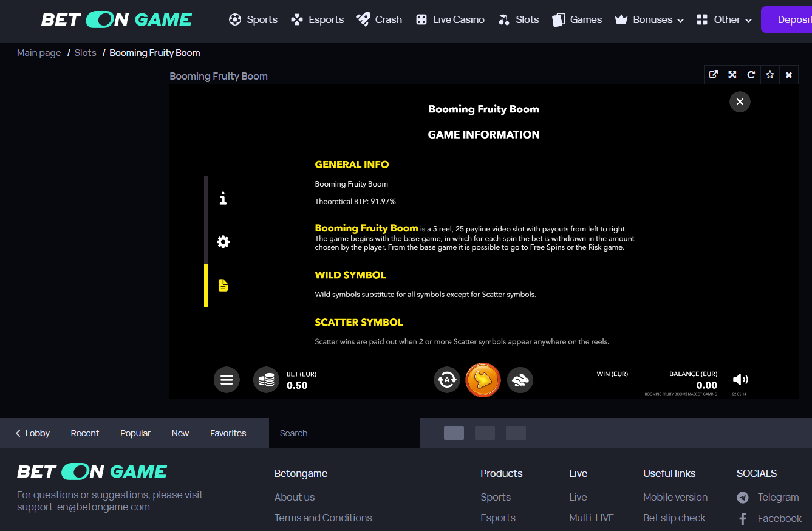
Task: Open the game in a new window
Action: (714, 75)
